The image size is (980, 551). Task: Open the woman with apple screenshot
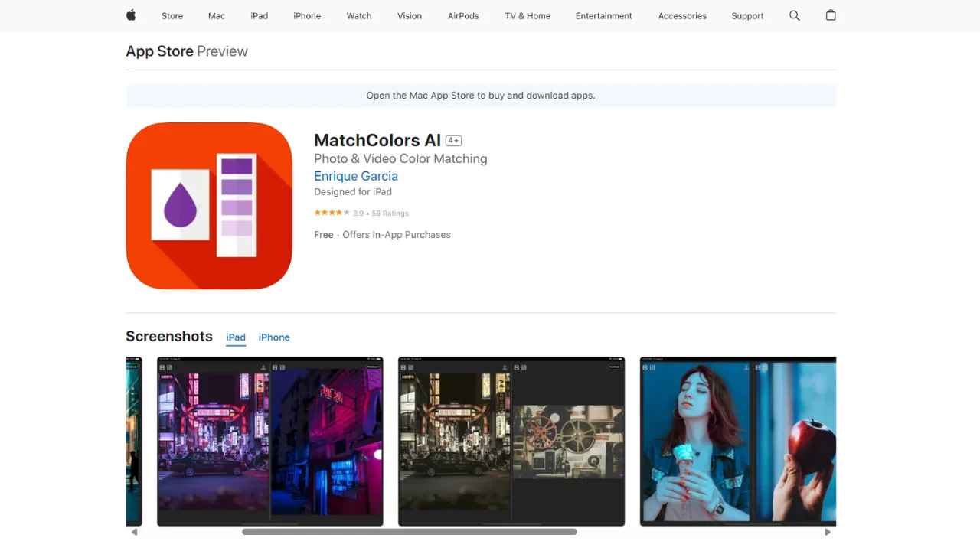coord(737,441)
